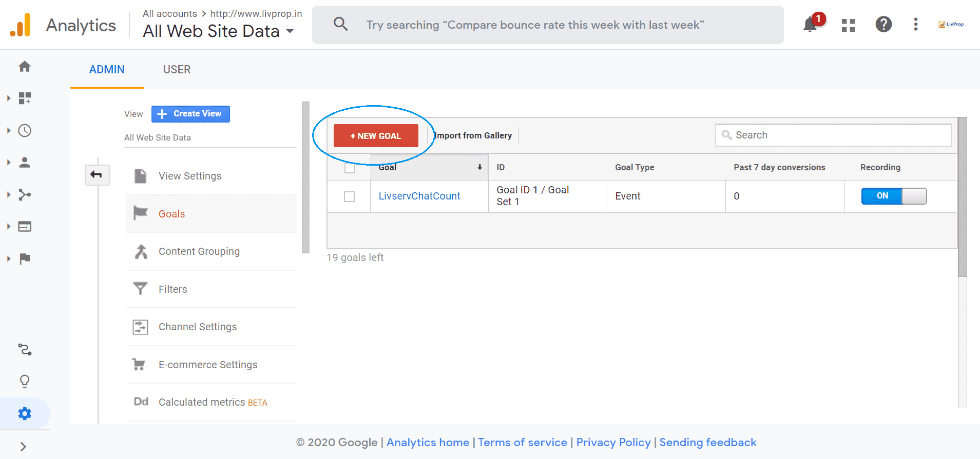Open the LivservChatCount goal link
The width and height of the screenshot is (980, 459).
(419, 196)
